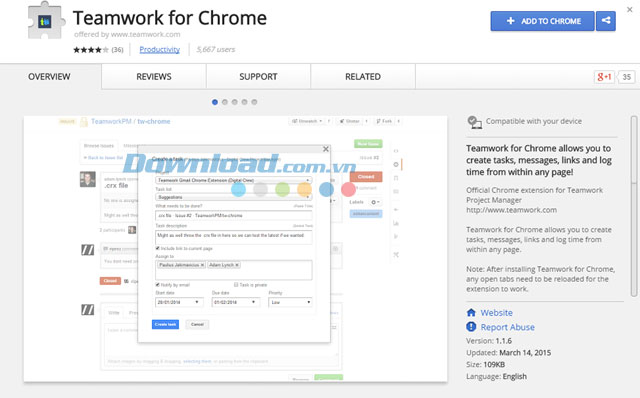This screenshot has width=640, height=398.
Task: Click the '(36)' ratings count
Action: tap(118, 50)
